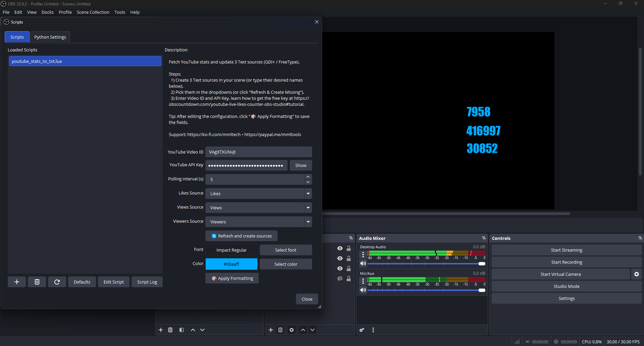Unhide the hidden source via crossed-eye toggle
Screen dimensions: 644x346
click(340, 278)
